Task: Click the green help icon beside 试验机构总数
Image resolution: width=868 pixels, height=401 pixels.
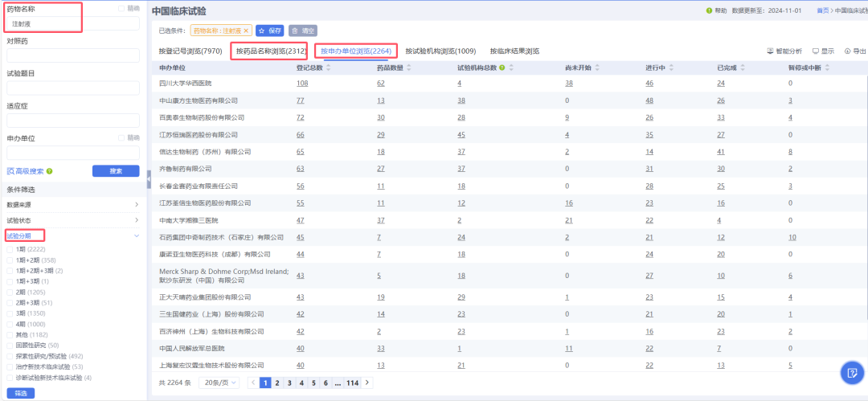Action: (502, 68)
